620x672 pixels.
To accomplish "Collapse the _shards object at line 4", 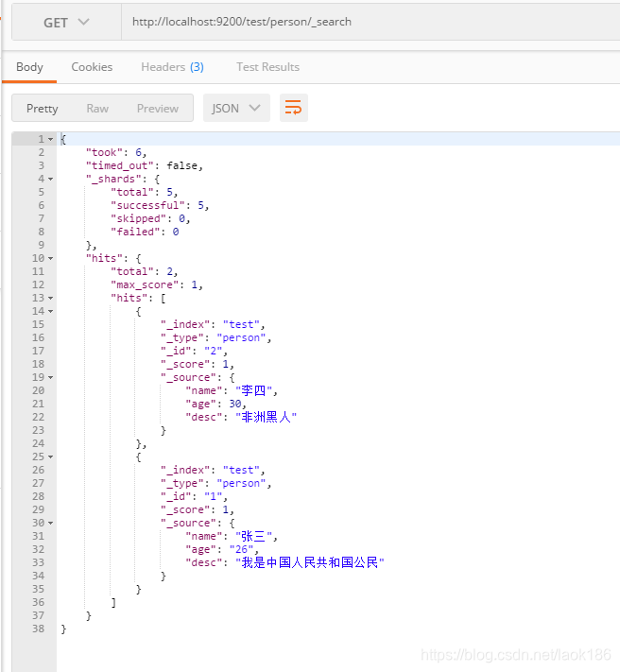I will click(50, 180).
